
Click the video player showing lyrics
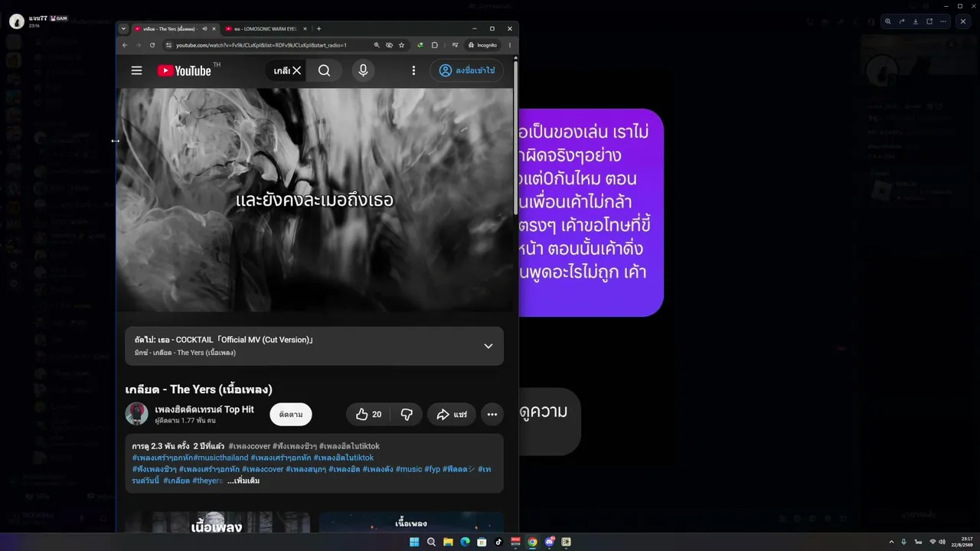pyautogui.click(x=315, y=200)
